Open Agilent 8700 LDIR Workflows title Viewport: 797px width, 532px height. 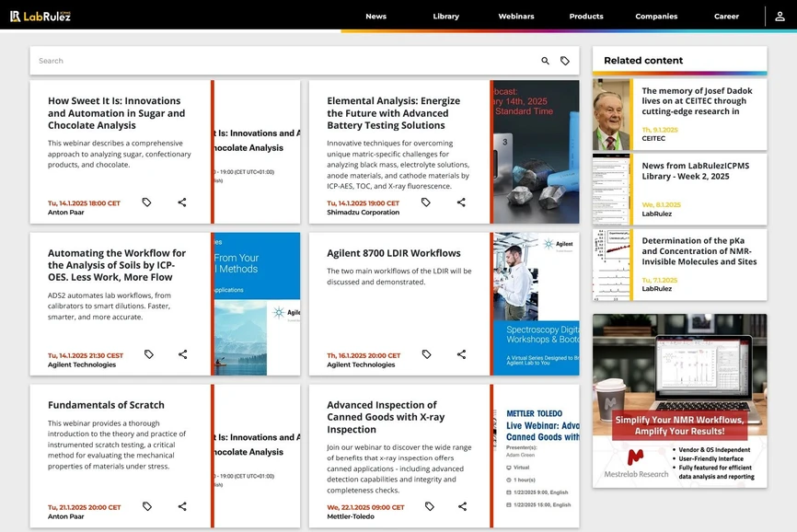(x=393, y=253)
